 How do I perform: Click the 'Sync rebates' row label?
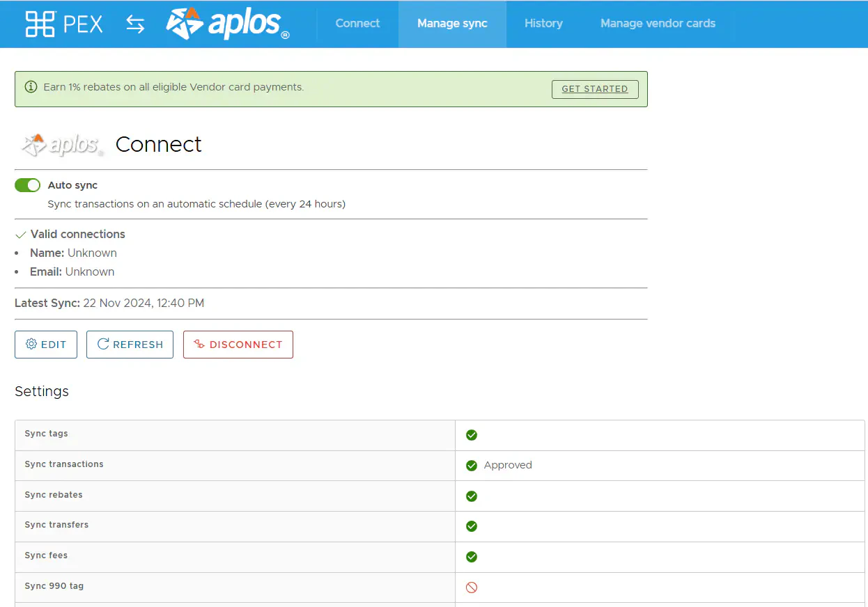54,495
